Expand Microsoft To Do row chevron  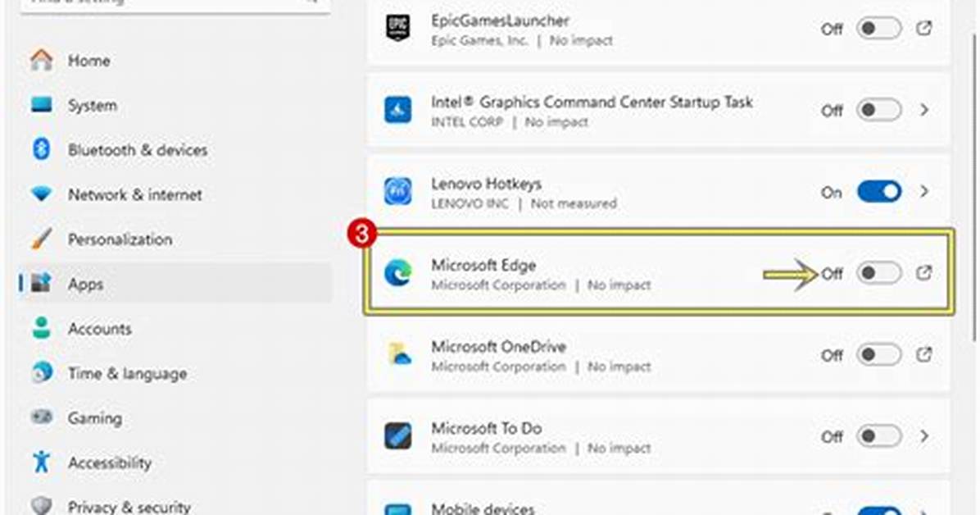click(x=924, y=436)
